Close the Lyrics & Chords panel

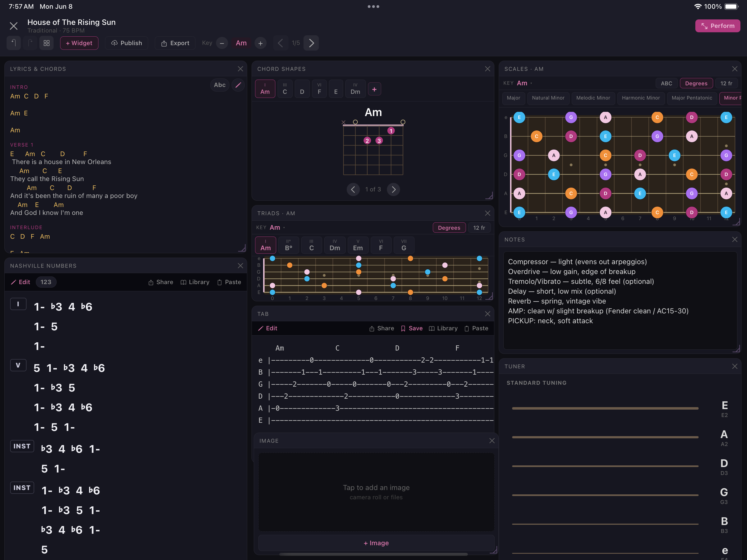(x=240, y=69)
